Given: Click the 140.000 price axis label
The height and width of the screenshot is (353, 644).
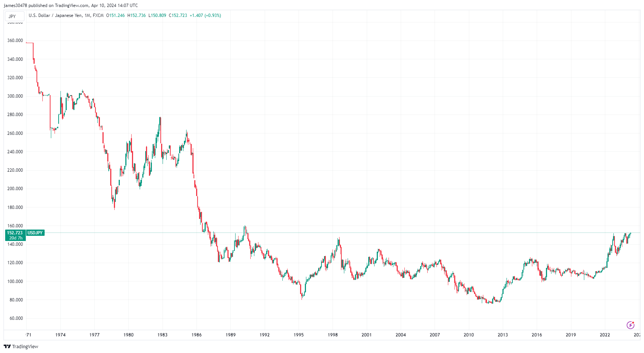Looking at the screenshot, I should click(x=15, y=244).
